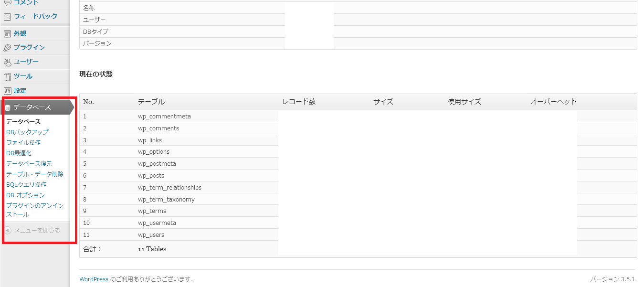This screenshot has width=644, height=287.
Task: Open the フィードバック menu
Action: [35, 17]
